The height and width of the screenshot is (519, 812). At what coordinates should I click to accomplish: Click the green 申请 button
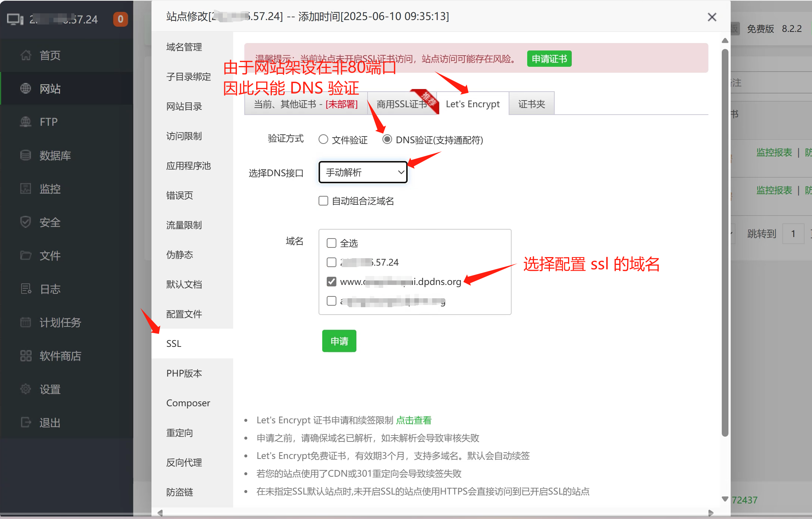pos(339,341)
